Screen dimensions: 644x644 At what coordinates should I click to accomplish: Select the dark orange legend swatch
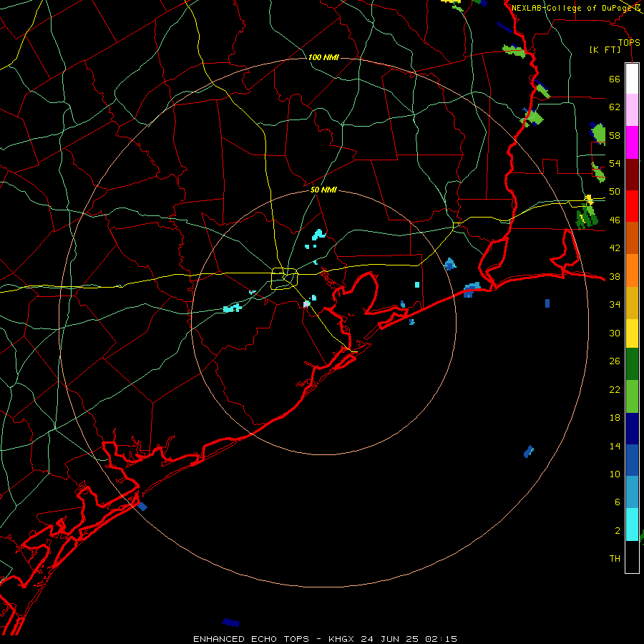632,238
